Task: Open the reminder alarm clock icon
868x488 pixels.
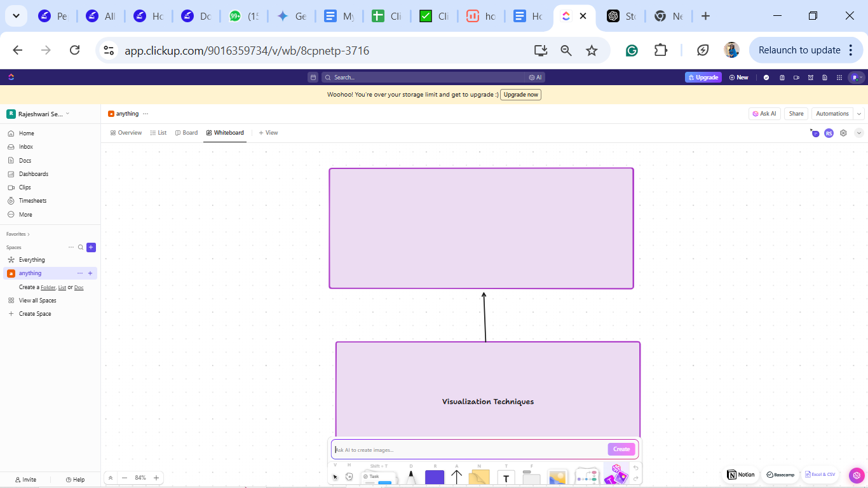Action: (x=810, y=78)
